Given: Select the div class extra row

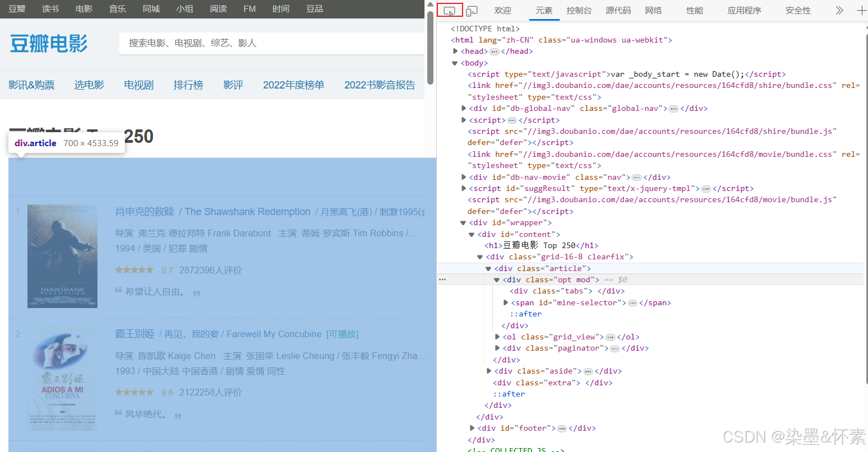Looking at the screenshot, I should click(553, 383).
